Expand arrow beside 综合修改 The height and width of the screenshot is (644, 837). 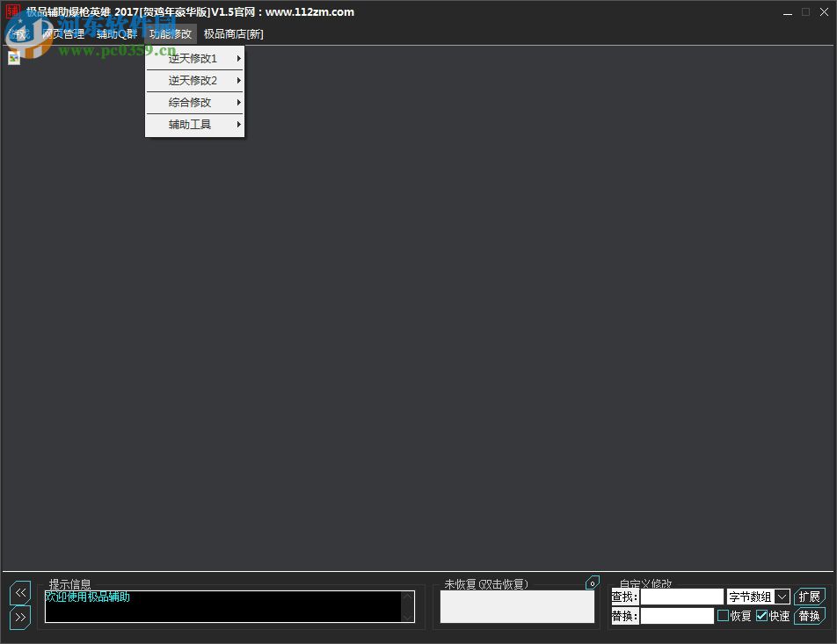pos(238,103)
